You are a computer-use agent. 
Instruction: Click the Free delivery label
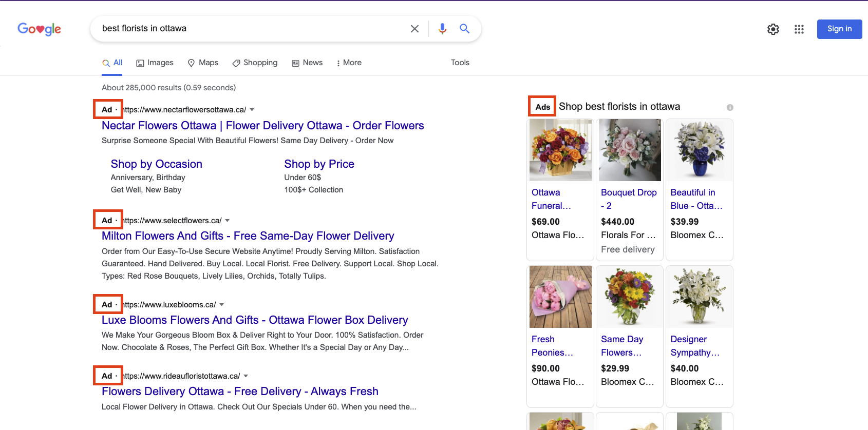coord(628,249)
